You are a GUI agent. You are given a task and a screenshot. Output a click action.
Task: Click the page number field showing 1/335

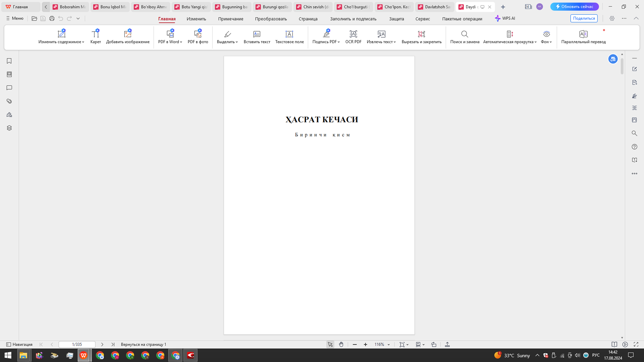(x=77, y=345)
